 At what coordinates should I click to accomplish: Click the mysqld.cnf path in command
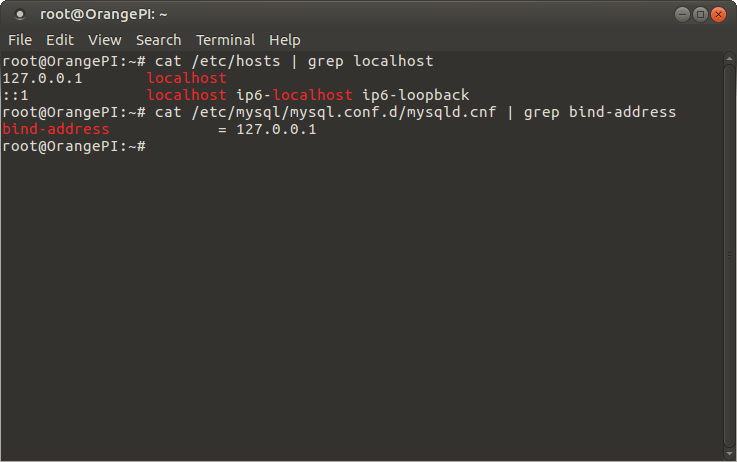pyautogui.click(x=344, y=112)
